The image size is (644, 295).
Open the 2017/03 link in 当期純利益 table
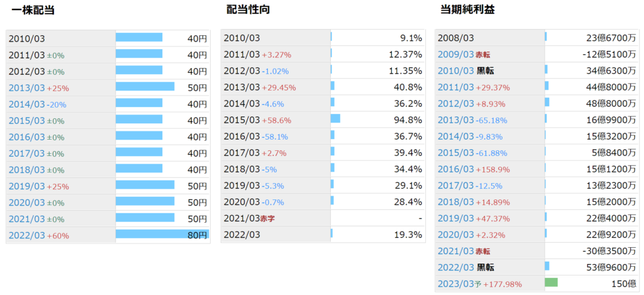[x=456, y=186]
